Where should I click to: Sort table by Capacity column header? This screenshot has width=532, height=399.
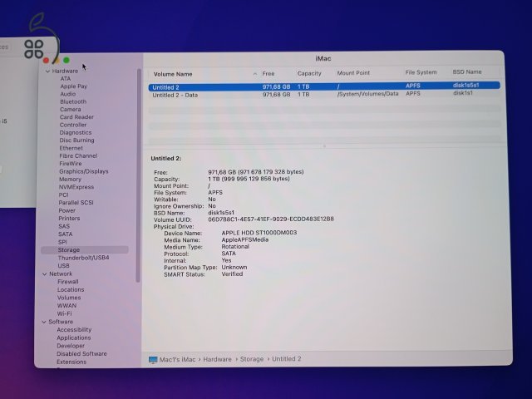click(309, 73)
